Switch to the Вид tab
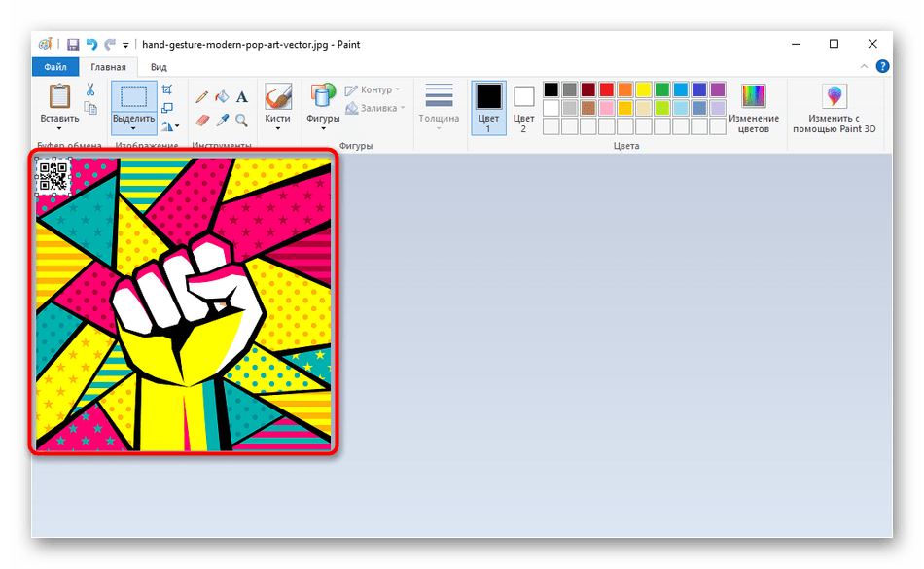The height and width of the screenshot is (569, 924). click(x=159, y=67)
